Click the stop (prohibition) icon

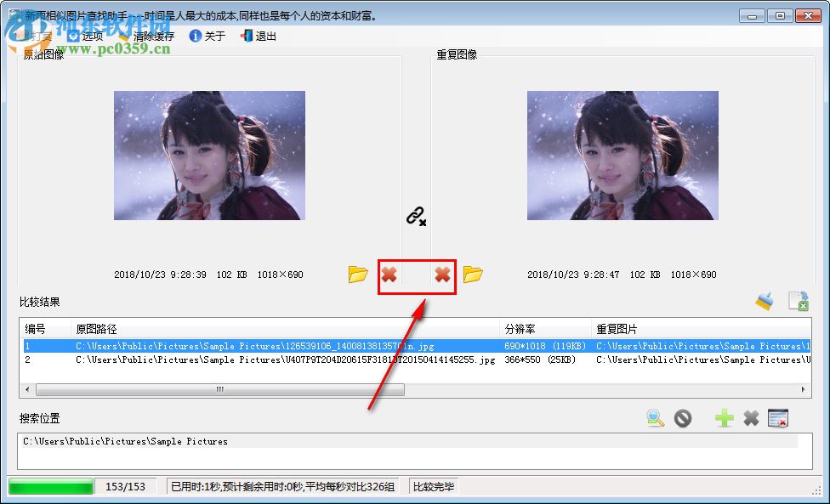(x=683, y=418)
